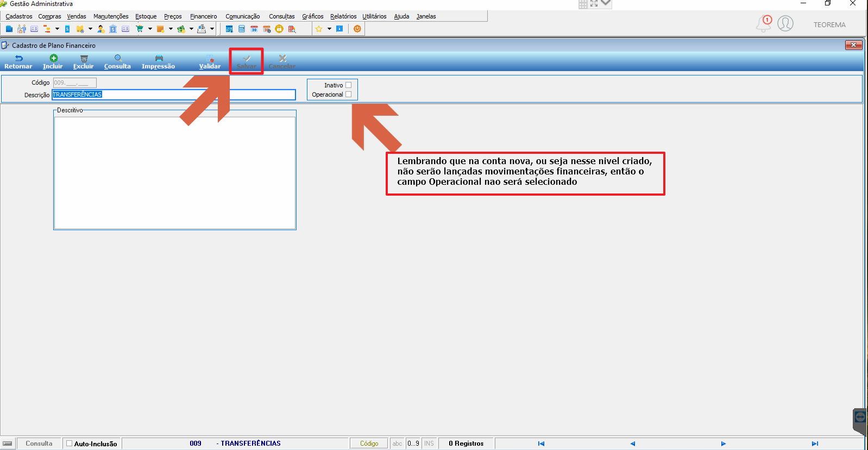Viewport: 868px width, 450px height.
Task: Click the Impressão printer icon
Action: pyautogui.click(x=159, y=58)
